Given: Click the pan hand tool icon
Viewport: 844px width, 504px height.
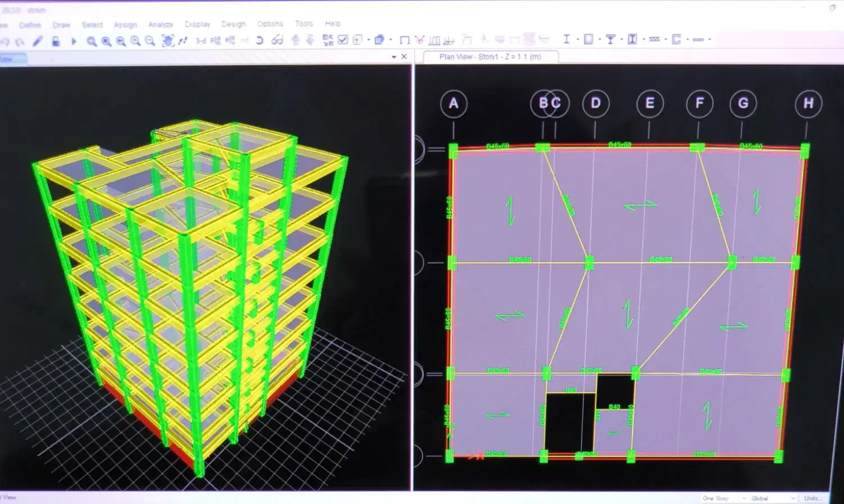Looking at the screenshot, I should click(x=168, y=40).
